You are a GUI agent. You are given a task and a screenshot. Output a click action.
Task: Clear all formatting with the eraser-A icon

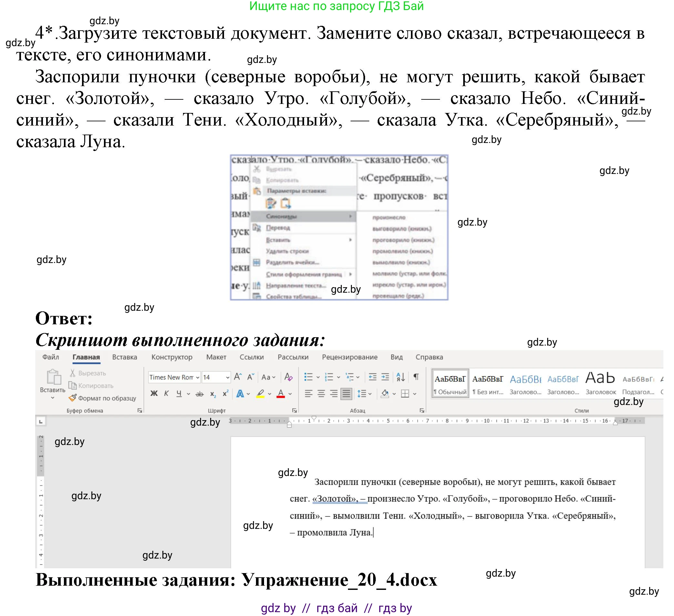coord(288,377)
